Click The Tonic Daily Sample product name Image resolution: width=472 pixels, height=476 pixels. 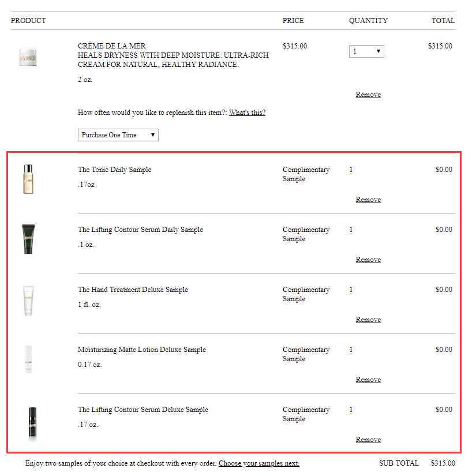pos(115,170)
